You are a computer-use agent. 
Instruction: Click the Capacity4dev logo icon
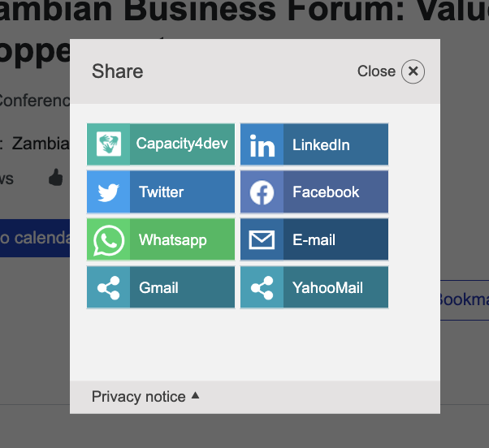[x=109, y=144]
